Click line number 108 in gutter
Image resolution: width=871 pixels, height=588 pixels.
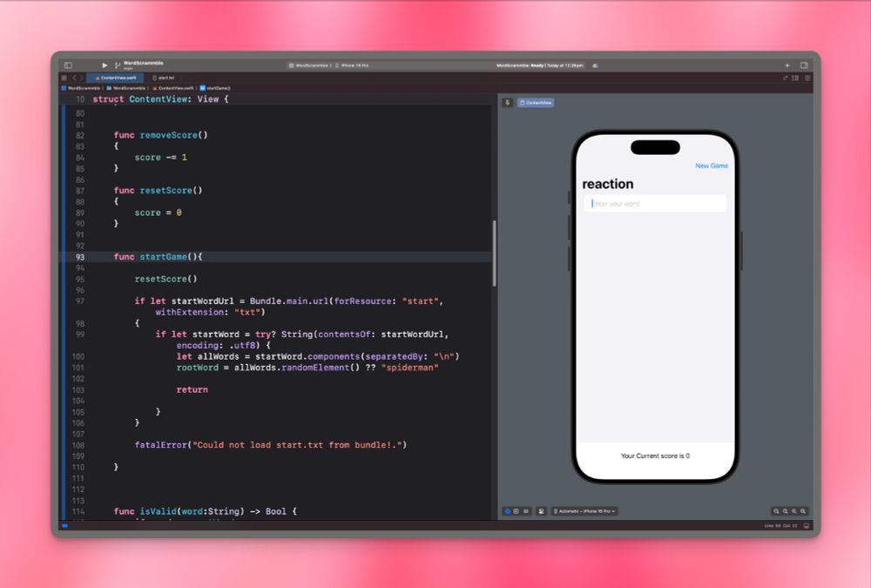(78, 446)
